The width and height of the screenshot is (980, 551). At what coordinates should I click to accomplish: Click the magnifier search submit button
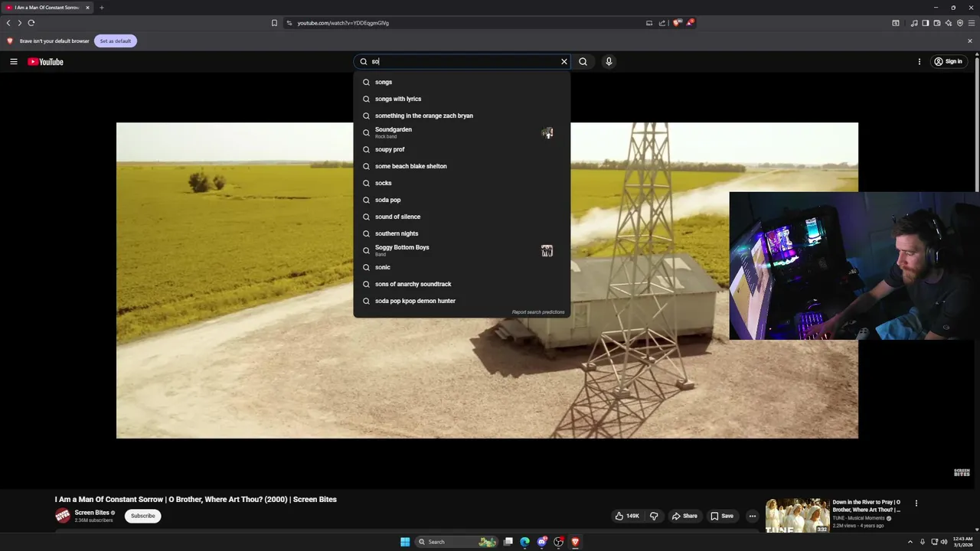pos(583,61)
